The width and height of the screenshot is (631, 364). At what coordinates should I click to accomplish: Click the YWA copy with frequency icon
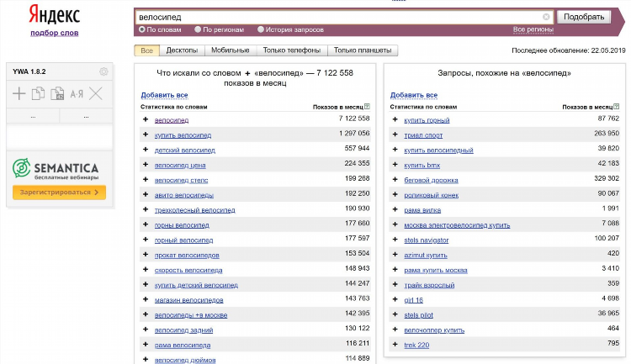[57, 93]
